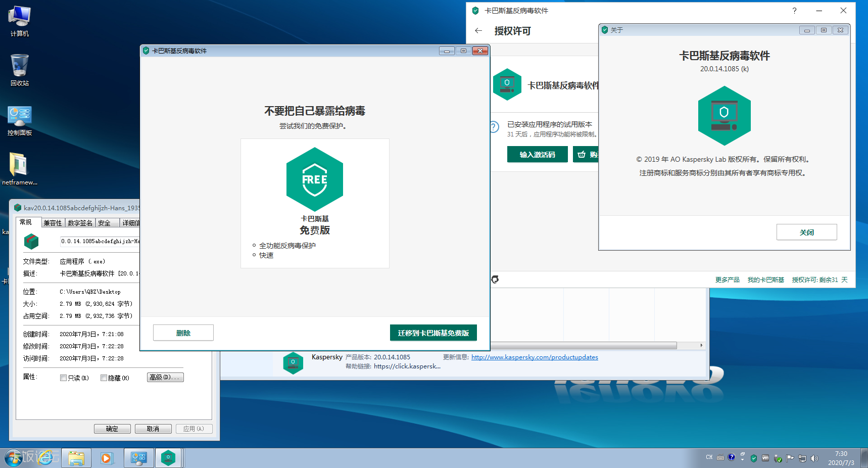Click the Kaspersky shield tray icon
This screenshot has width=868, height=468.
click(x=754, y=458)
